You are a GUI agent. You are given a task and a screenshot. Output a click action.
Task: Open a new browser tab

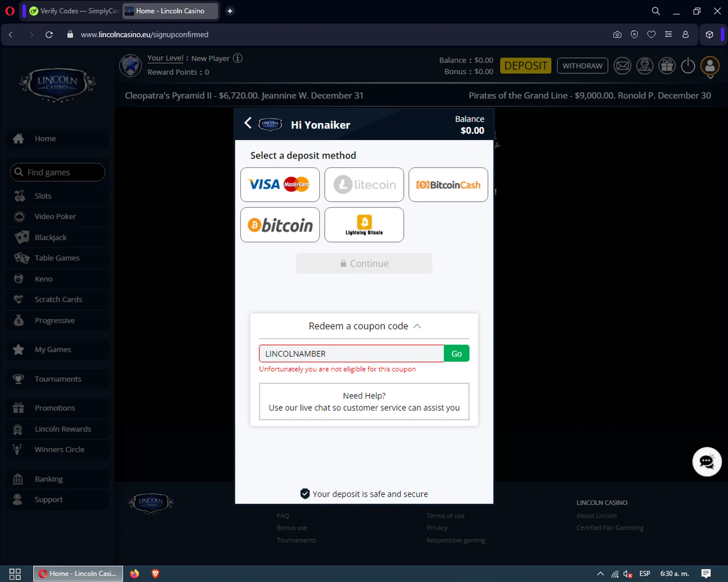(230, 11)
